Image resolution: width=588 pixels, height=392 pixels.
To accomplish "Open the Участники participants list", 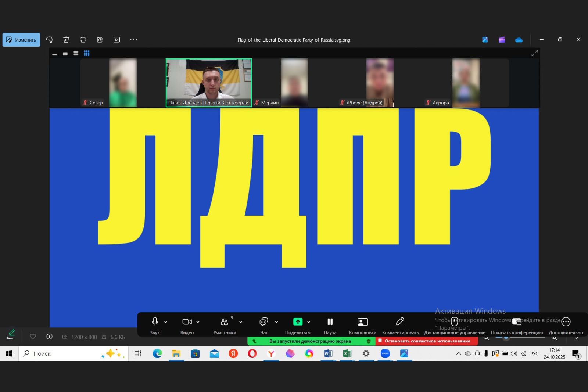I will tap(224, 325).
